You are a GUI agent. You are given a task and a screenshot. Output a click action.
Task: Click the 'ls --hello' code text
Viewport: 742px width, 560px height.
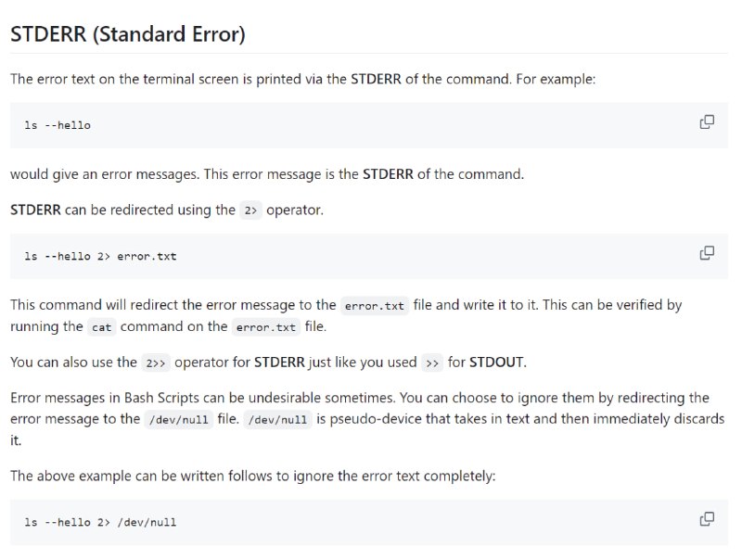[x=58, y=125]
